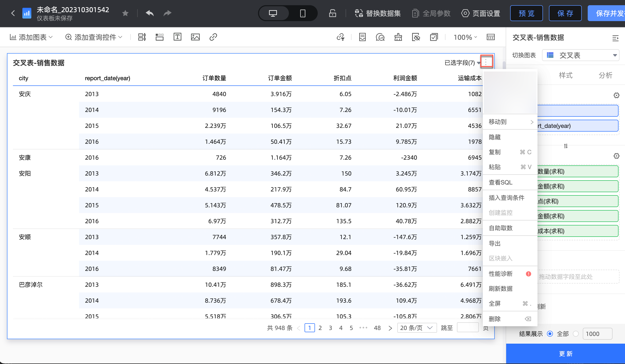Click the report_date(year) field pill
625x364 pixels.
tap(578, 126)
